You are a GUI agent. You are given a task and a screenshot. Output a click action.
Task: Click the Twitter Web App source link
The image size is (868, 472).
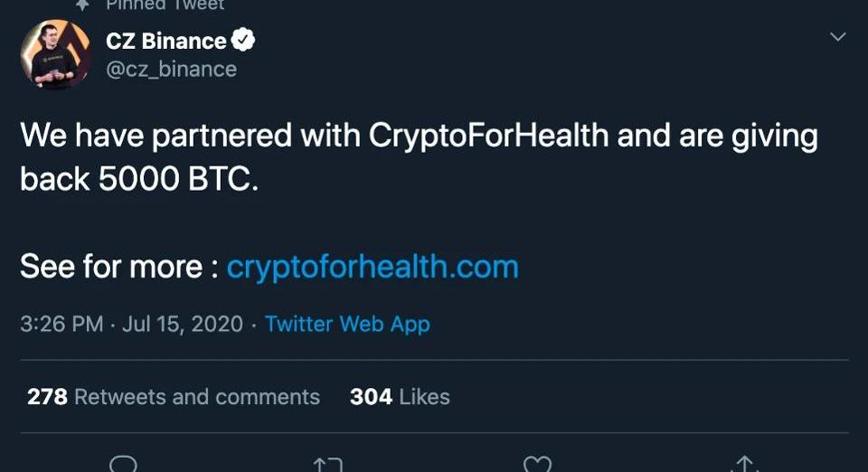coord(347,324)
